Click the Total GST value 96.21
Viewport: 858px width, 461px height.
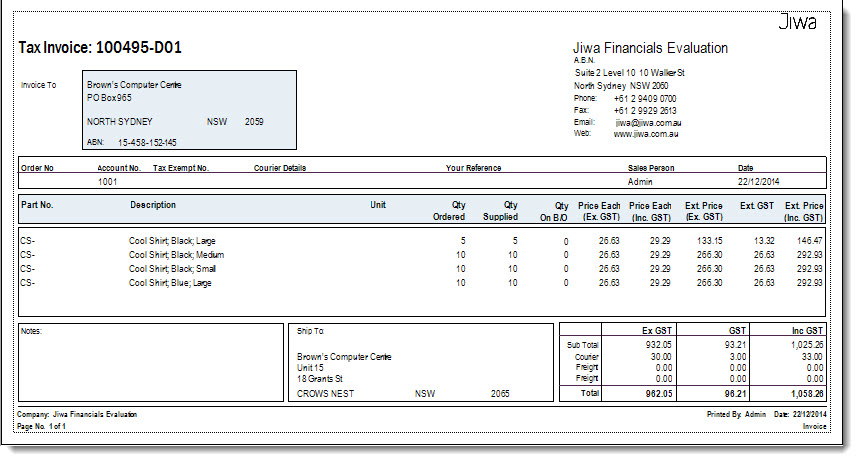tap(735, 394)
